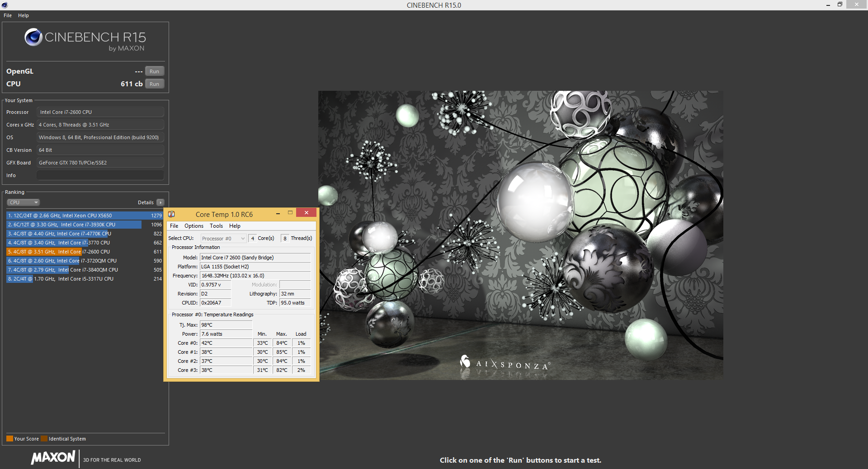Image resolution: width=868 pixels, height=469 pixels.
Task: Click the Core #0 current temperature
Action: 226,343
